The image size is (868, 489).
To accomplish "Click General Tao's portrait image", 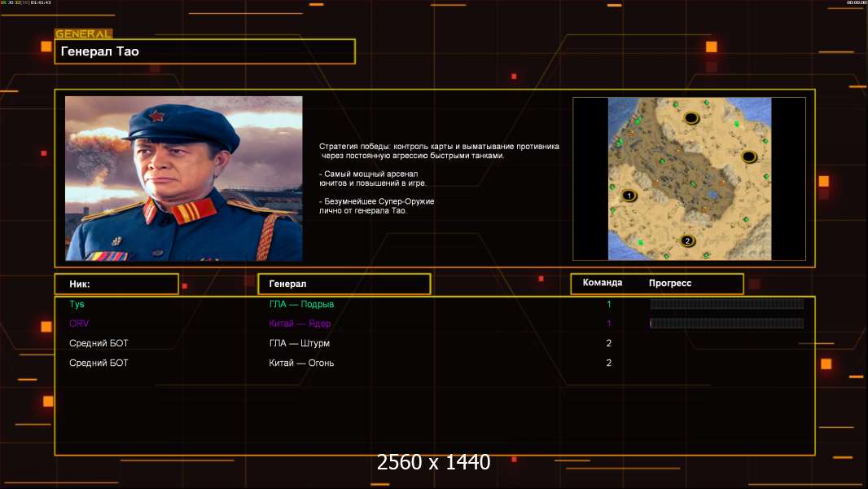I will [184, 178].
